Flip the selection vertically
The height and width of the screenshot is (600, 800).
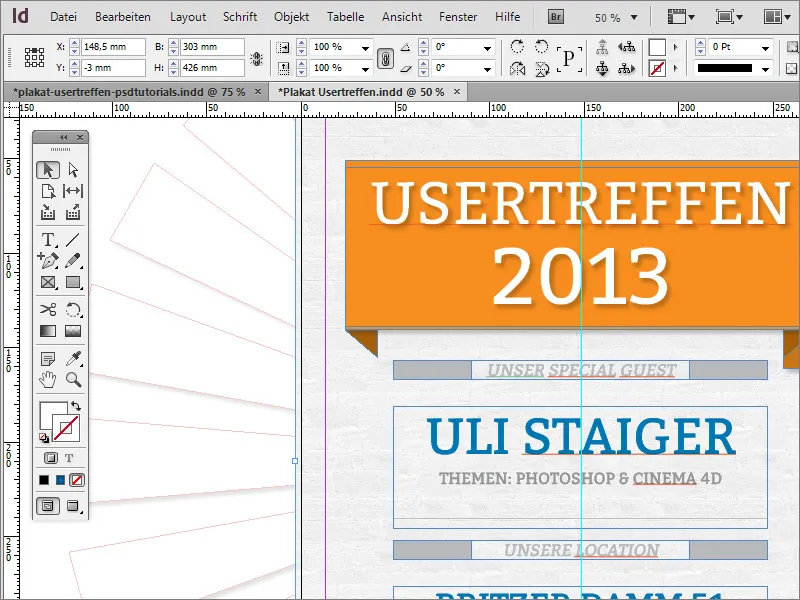(x=541, y=68)
